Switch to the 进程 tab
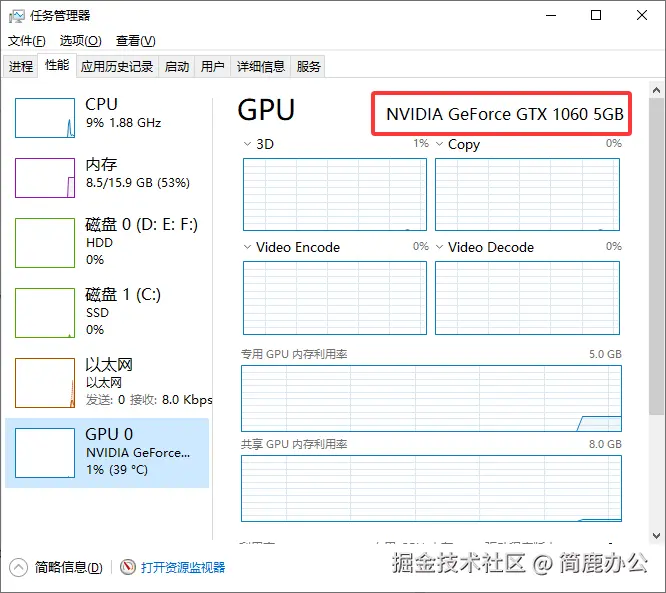 (21, 66)
